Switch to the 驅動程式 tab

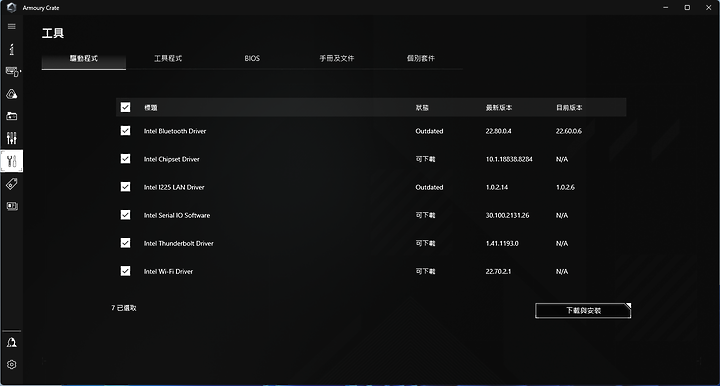[84, 59]
